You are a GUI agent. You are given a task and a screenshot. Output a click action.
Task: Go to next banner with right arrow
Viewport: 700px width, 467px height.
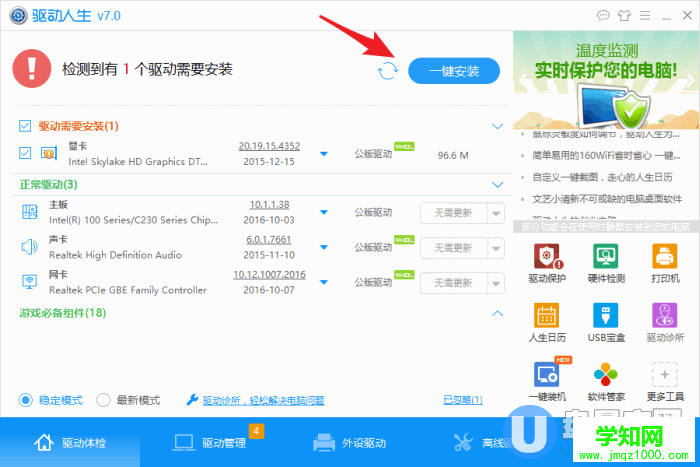(690, 80)
